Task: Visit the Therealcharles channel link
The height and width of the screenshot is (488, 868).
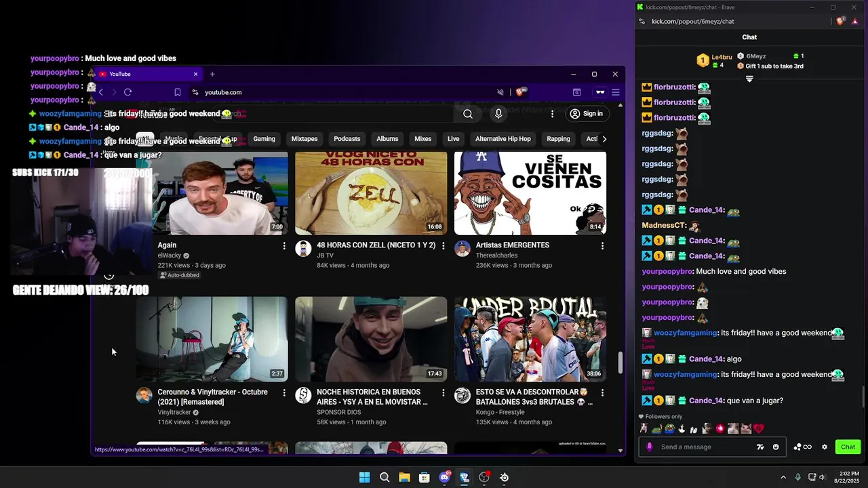Action: pyautogui.click(x=496, y=256)
